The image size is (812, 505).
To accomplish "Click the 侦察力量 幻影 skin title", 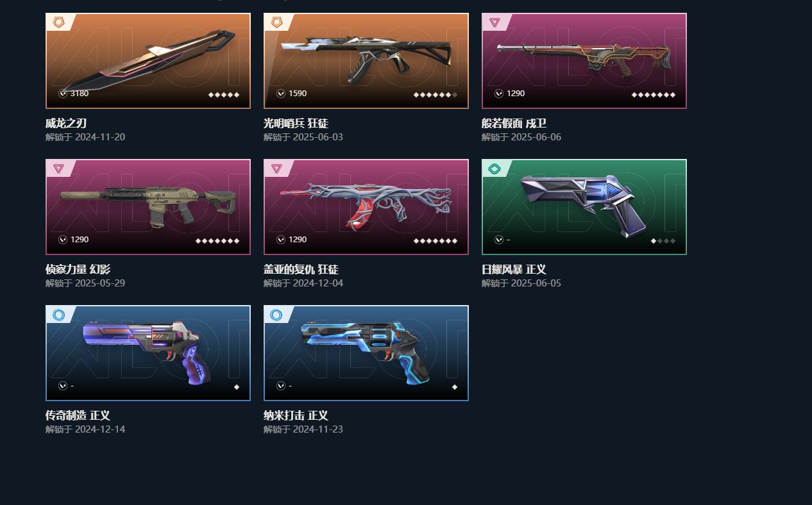I will point(78,269).
